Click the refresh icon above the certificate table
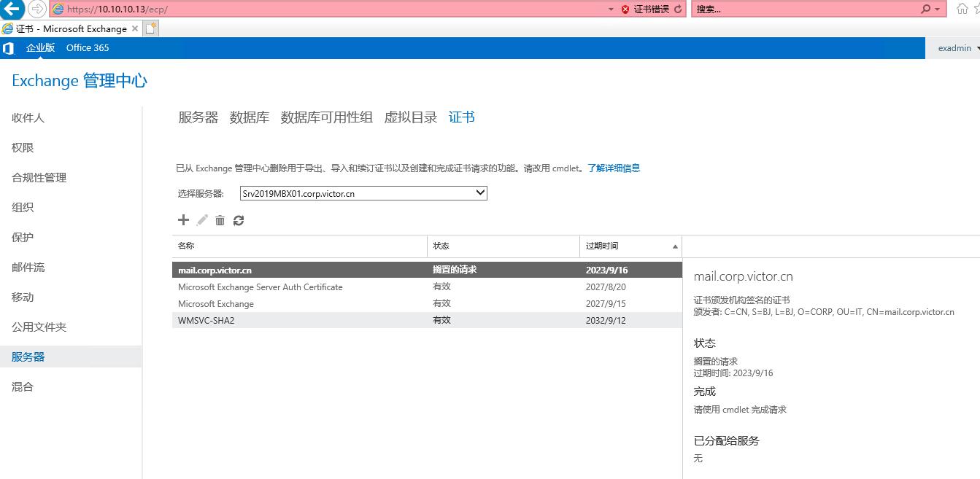 (x=239, y=219)
